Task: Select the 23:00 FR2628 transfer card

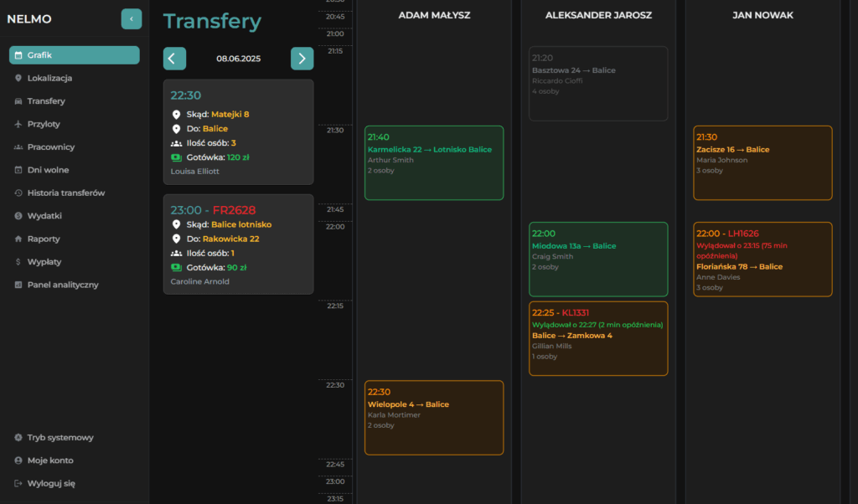Action: click(x=238, y=244)
